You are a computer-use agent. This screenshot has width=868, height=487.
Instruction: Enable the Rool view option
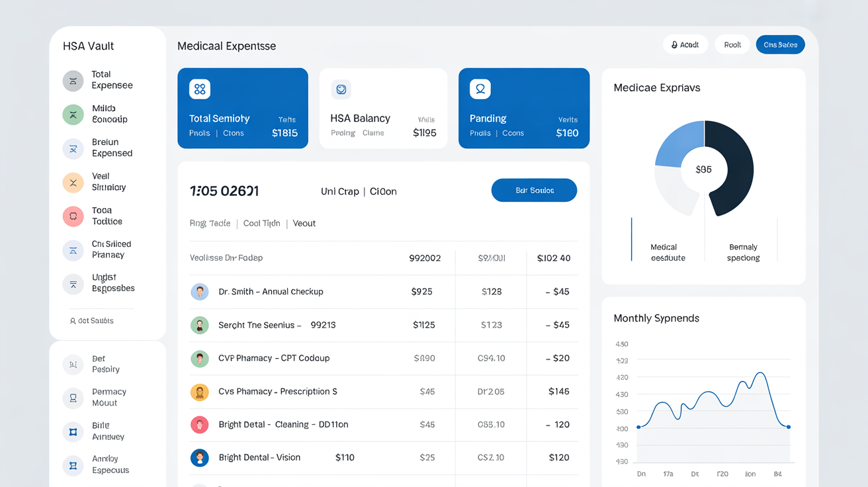732,44
